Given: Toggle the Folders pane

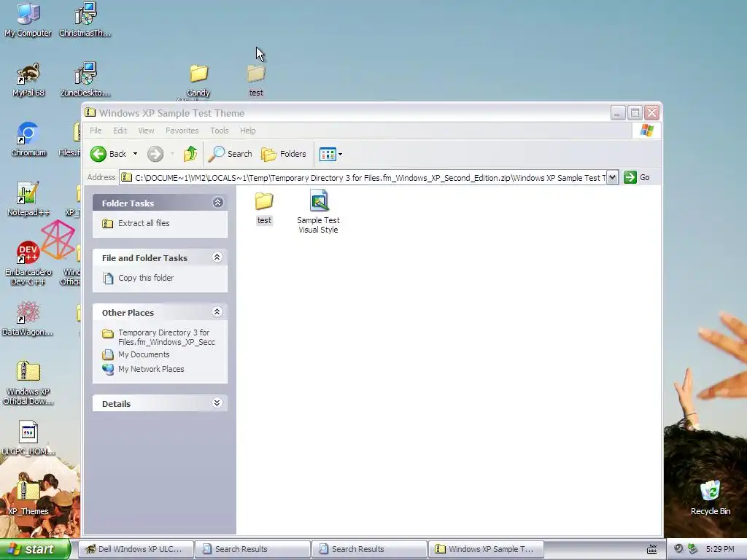Looking at the screenshot, I should (284, 154).
